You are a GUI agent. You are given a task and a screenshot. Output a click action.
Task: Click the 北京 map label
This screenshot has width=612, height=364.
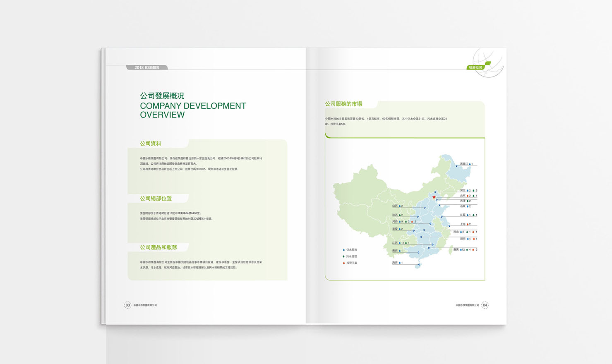coord(463,196)
